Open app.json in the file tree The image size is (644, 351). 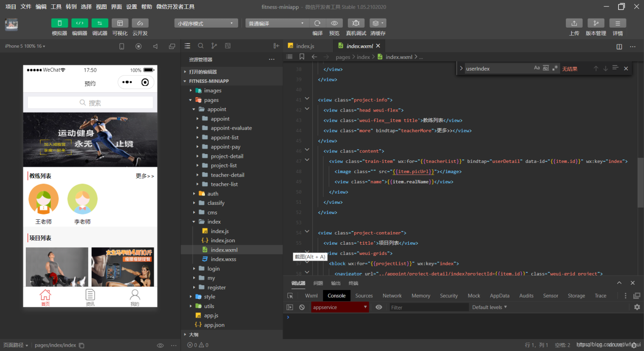[214, 325]
